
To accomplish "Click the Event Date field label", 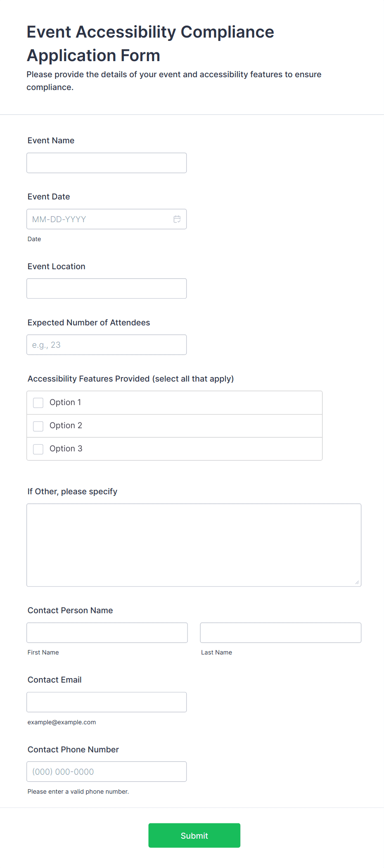I will click(49, 197).
